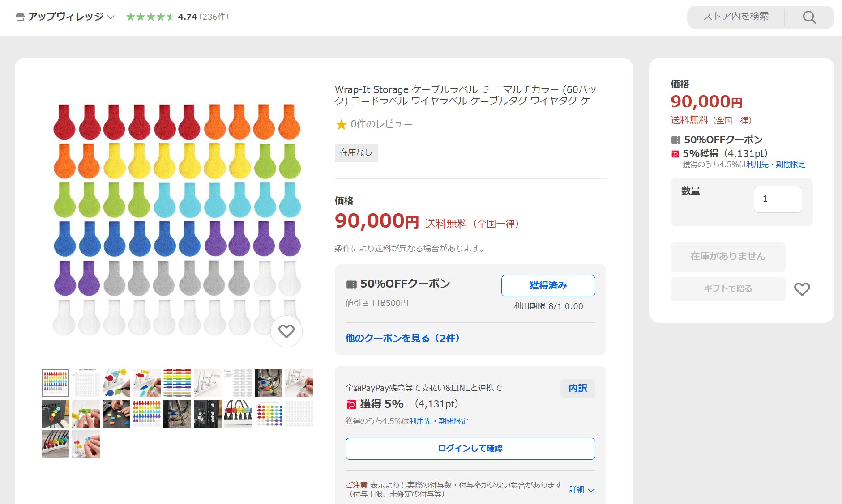Click the PayPay icon in the side price panel
842x504 pixels.
pyautogui.click(x=675, y=154)
